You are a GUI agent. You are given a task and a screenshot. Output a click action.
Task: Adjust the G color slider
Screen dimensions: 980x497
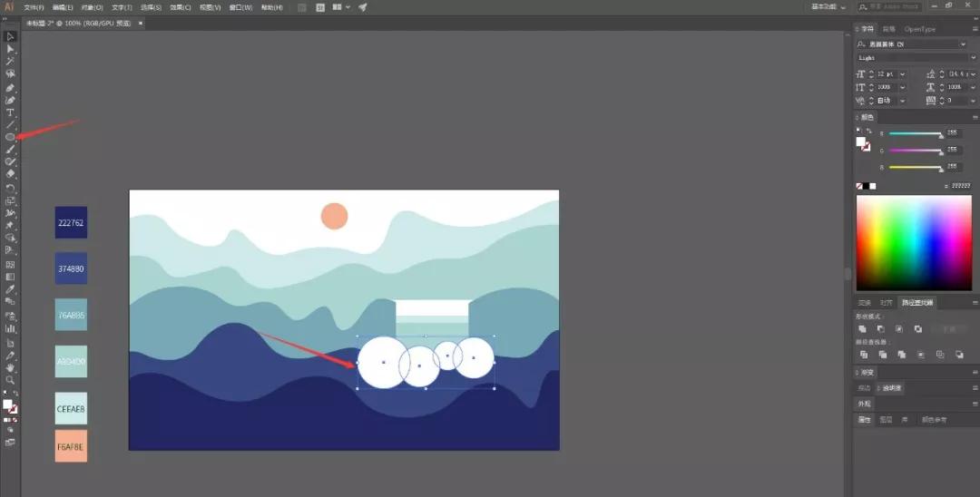tap(915, 151)
